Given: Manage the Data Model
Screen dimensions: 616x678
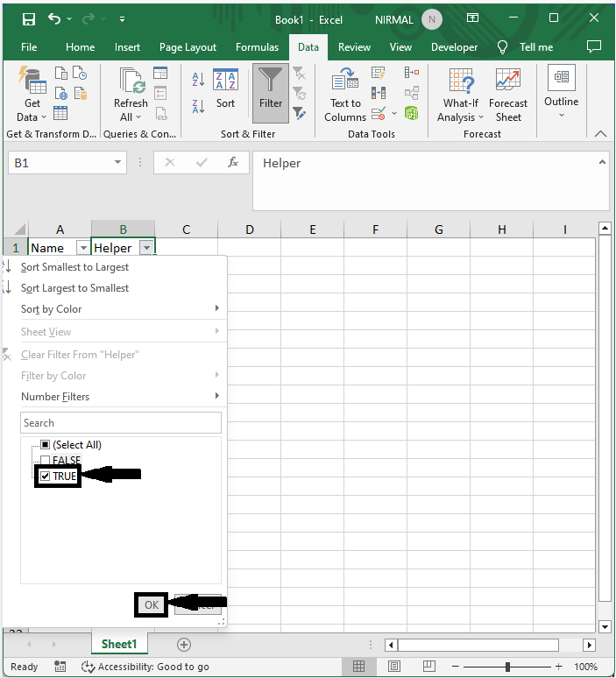Looking at the screenshot, I should (x=411, y=113).
